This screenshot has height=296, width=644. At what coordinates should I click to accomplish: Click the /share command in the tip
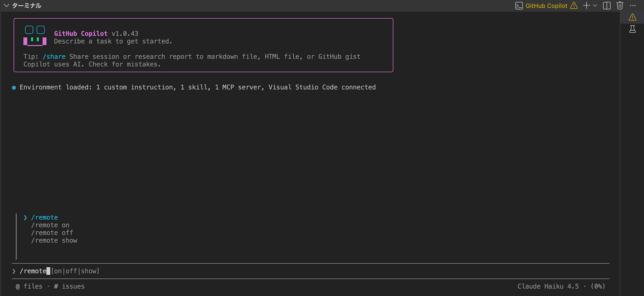(x=54, y=57)
